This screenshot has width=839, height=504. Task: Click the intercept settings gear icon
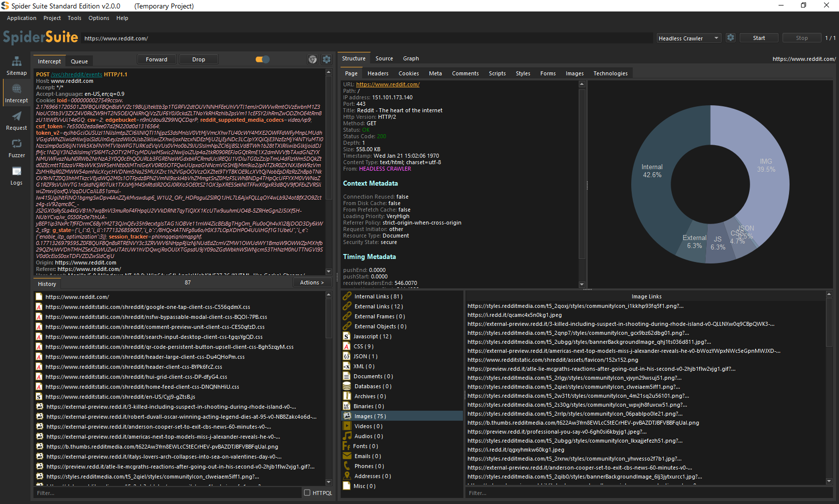(x=327, y=59)
